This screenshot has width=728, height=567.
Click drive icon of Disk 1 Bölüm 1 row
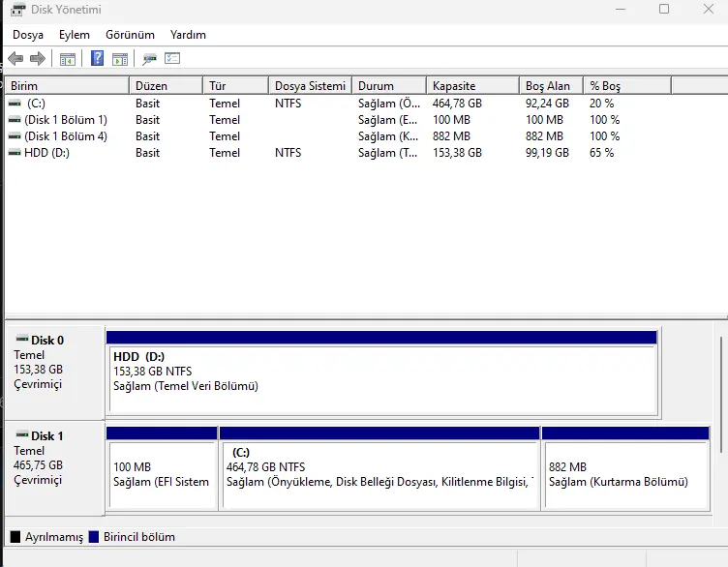[15, 120]
